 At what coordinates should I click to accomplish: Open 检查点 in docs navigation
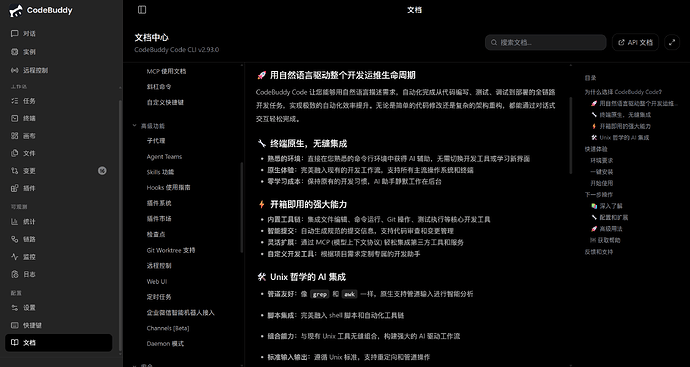[156, 235]
